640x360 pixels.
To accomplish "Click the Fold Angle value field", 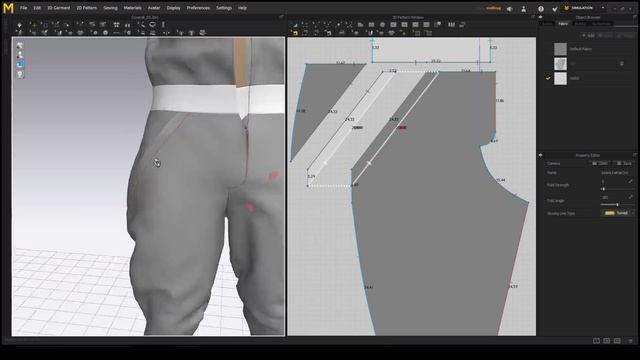I will tap(613, 197).
